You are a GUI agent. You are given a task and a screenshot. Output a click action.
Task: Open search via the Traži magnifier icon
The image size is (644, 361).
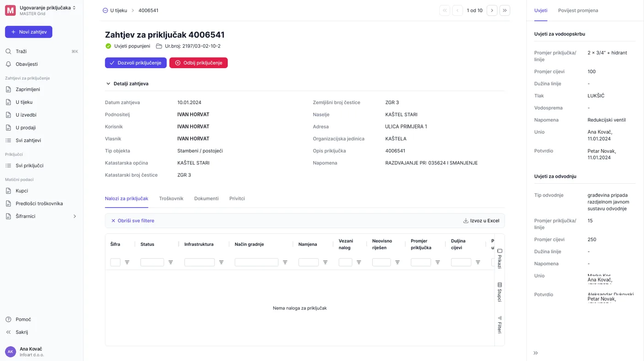click(8, 51)
